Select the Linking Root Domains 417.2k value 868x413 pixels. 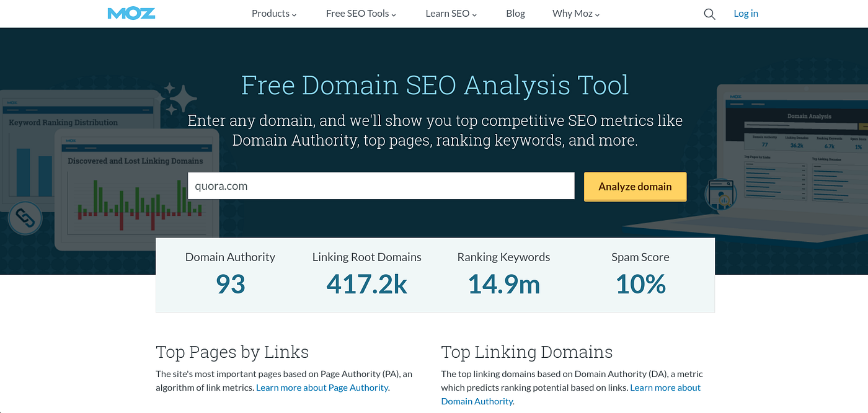(367, 284)
